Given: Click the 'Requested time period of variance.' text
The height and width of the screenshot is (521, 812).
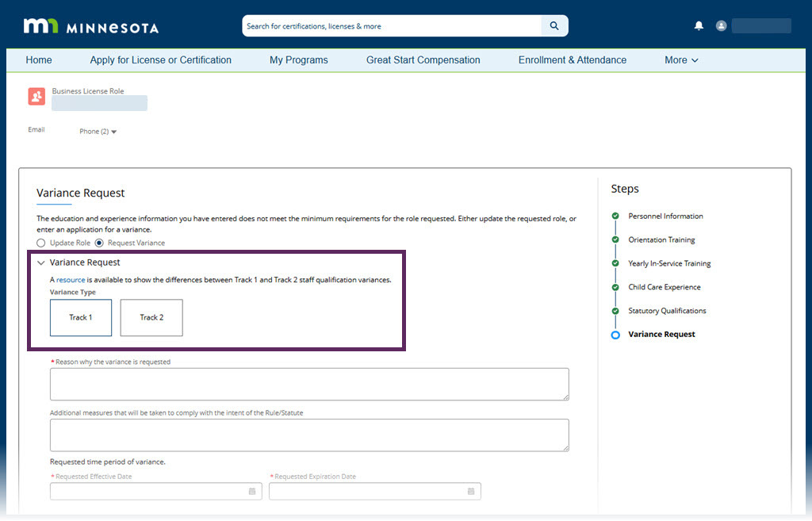Looking at the screenshot, I should click(108, 462).
